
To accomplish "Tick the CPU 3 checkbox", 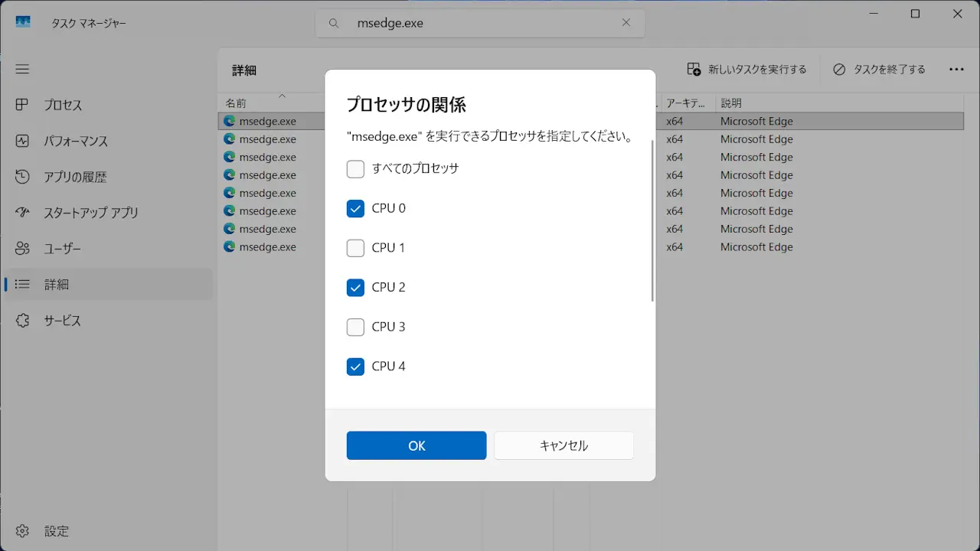I will point(355,327).
